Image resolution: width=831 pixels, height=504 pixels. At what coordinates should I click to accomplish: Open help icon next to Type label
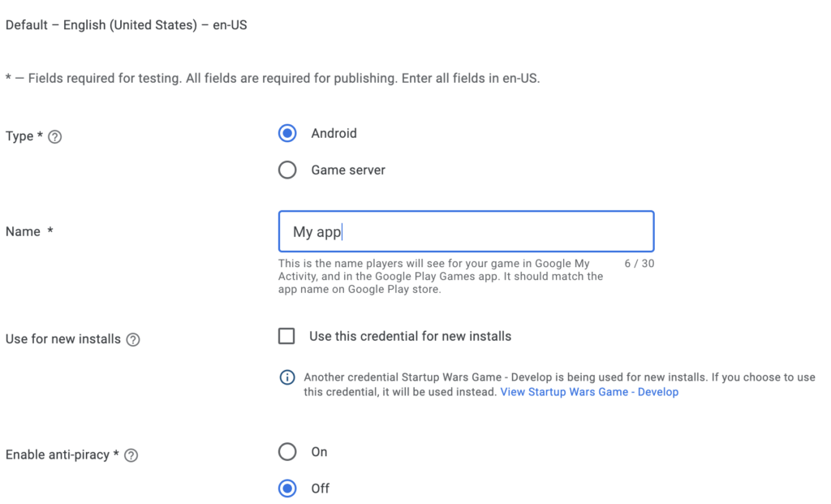(x=54, y=136)
